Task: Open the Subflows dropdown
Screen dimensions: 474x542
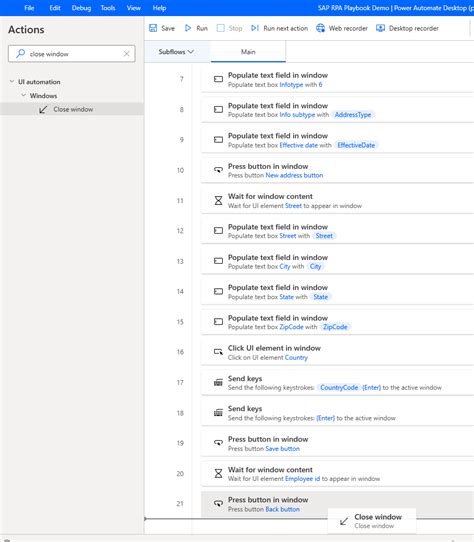Action: pos(176,52)
